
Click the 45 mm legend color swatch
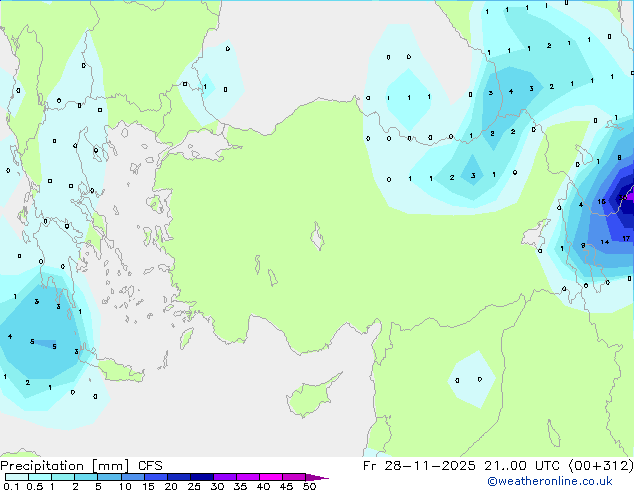coord(294,477)
